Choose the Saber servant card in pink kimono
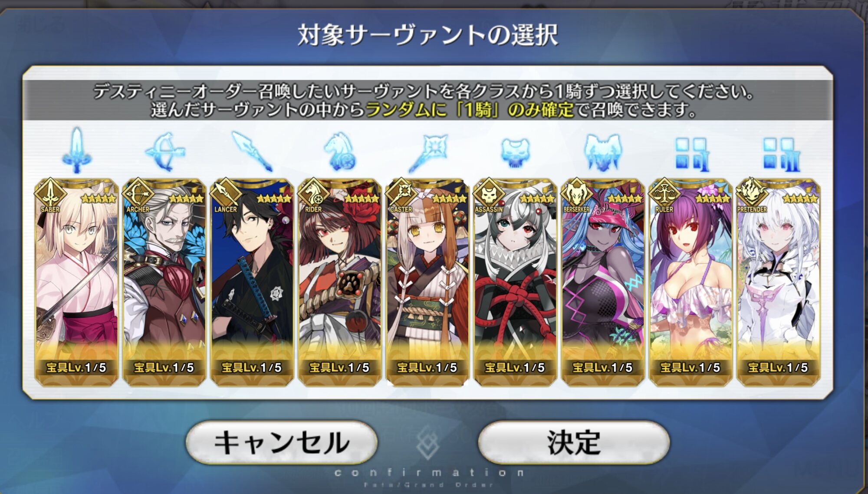The height and width of the screenshot is (494, 868). [x=76, y=282]
